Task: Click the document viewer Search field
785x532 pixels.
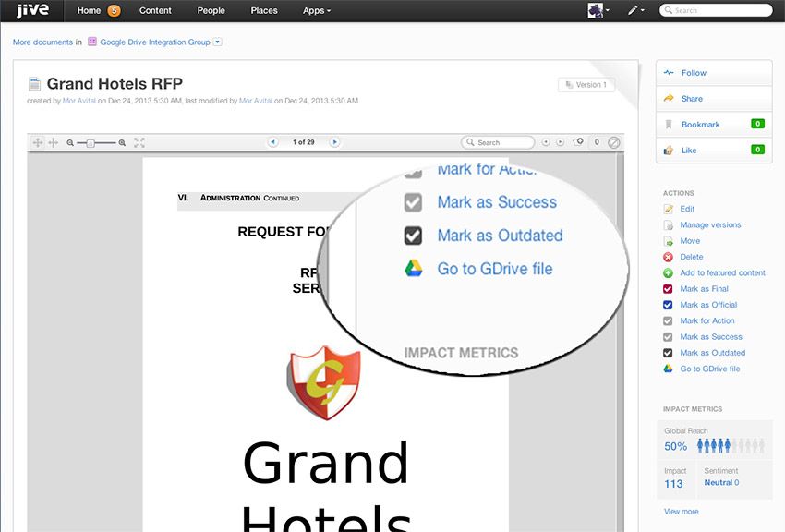Action: [499, 142]
